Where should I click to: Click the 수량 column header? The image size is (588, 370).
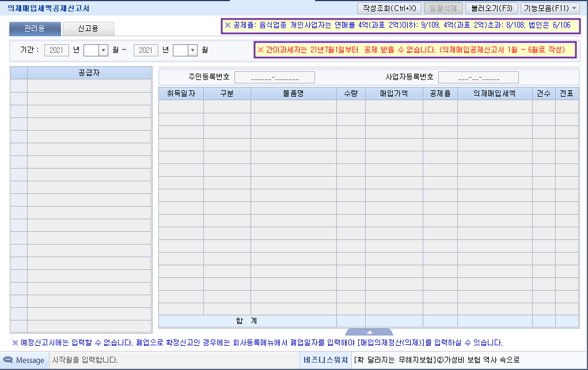point(351,94)
